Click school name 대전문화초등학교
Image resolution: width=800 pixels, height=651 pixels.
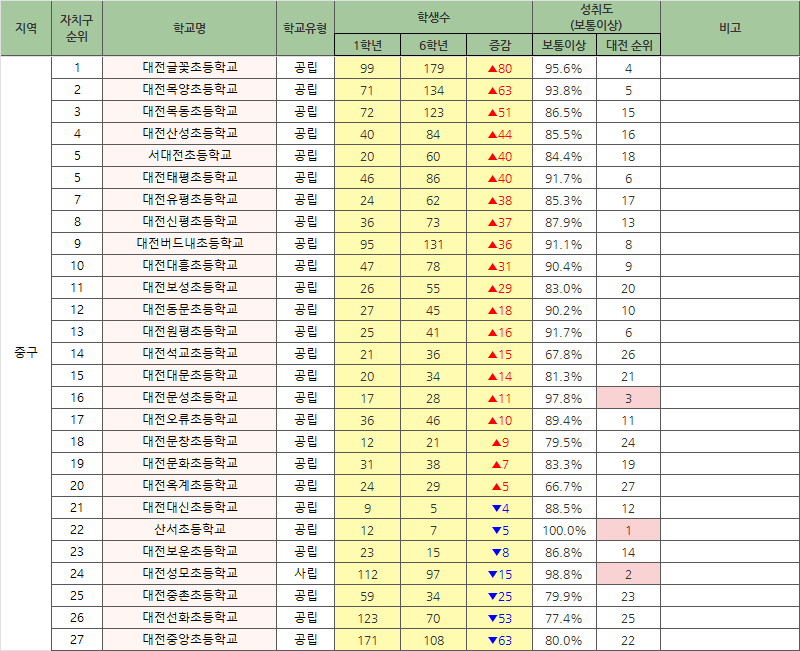point(189,463)
